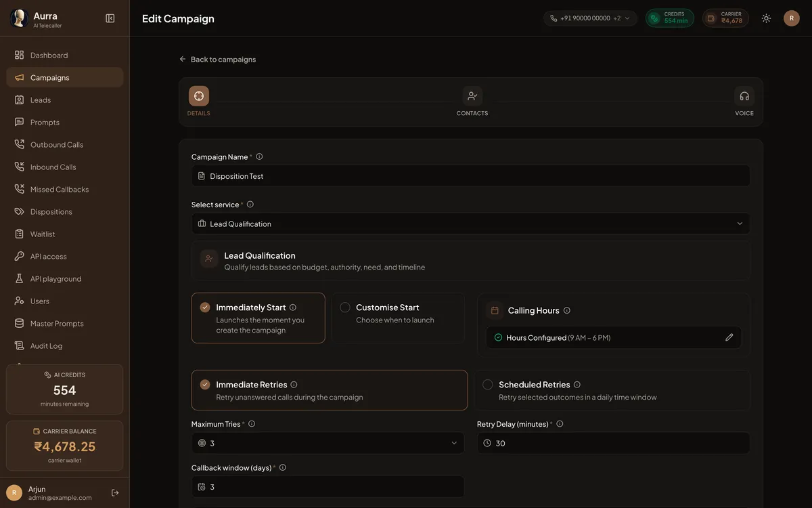The height and width of the screenshot is (508, 812).
Task: Click the back arrow icon above the stepper
Action: pos(183,59)
